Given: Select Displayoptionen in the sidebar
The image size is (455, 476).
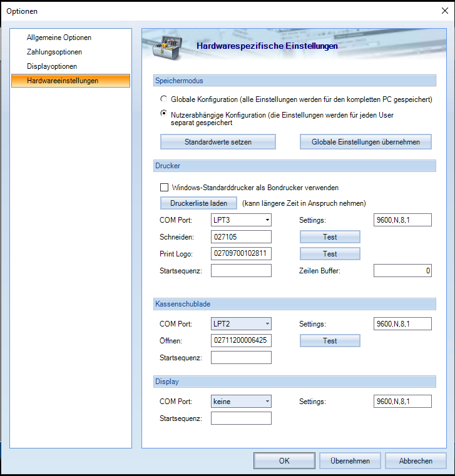Looking at the screenshot, I should point(52,66).
